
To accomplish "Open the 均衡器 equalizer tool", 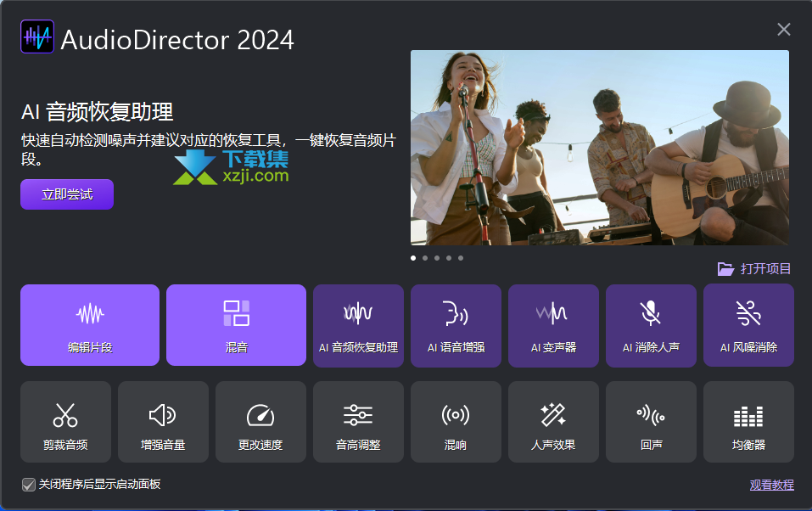I will pos(748,422).
